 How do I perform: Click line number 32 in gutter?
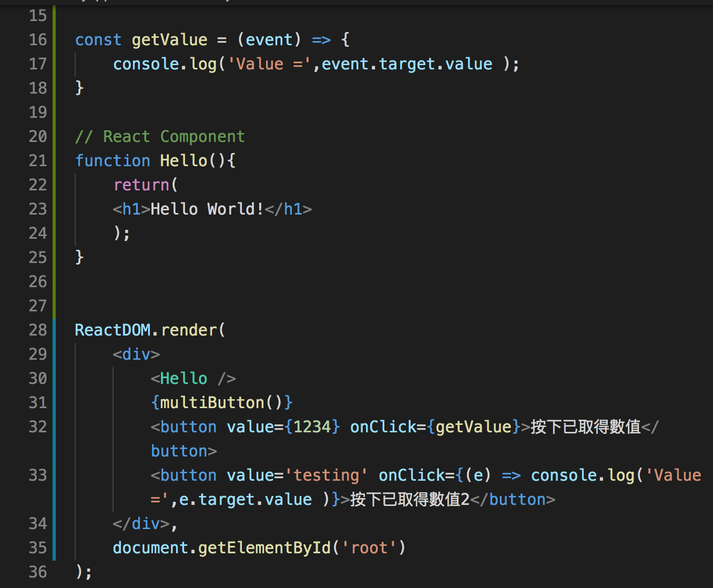click(x=38, y=427)
